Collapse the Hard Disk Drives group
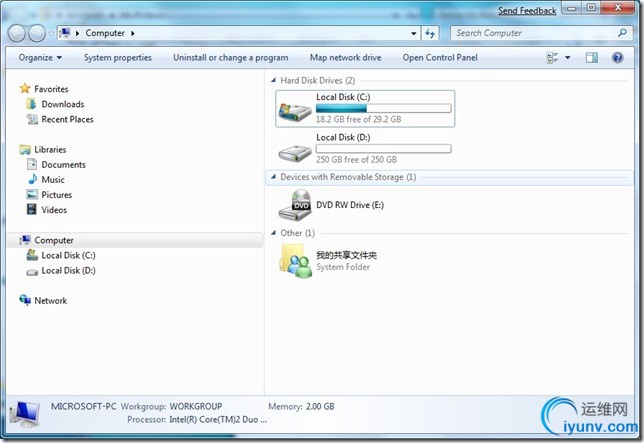644x443 pixels. coord(273,80)
